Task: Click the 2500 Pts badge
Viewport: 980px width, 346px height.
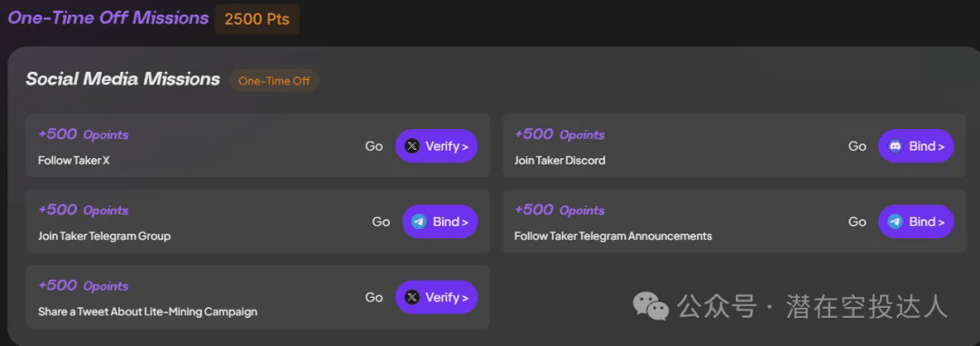Action: point(257,19)
